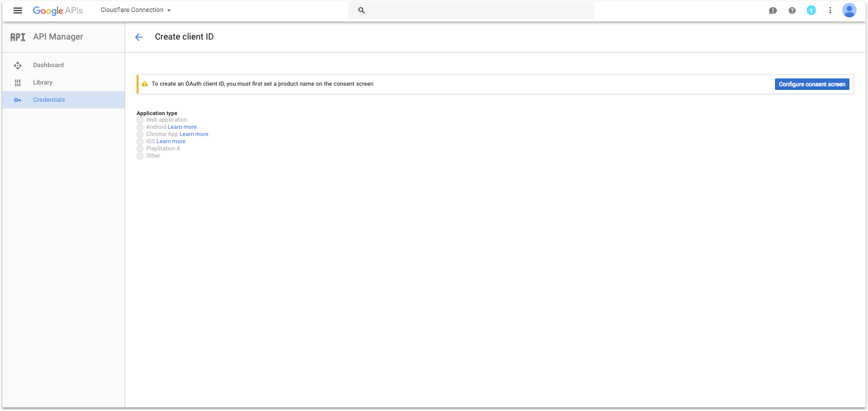The height and width of the screenshot is (411, 868).
Task: Click the Dashboard sidebar icon
Action: tap(18, 65)
